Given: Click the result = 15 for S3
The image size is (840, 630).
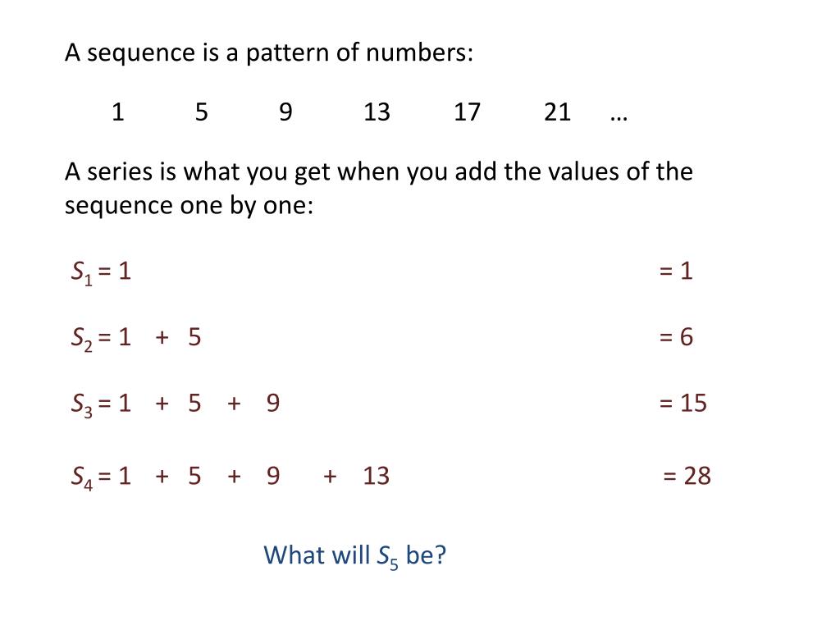Looking at the screenshot, I should click(682, 404).
